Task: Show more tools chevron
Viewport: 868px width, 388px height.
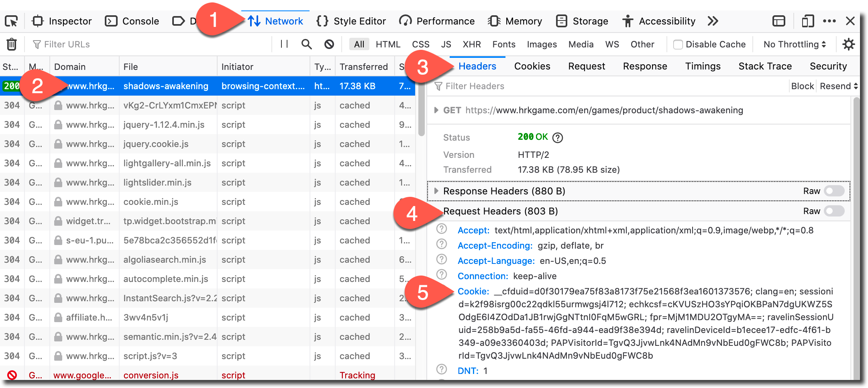Action: pyautogui.click(x=713, y=21)
